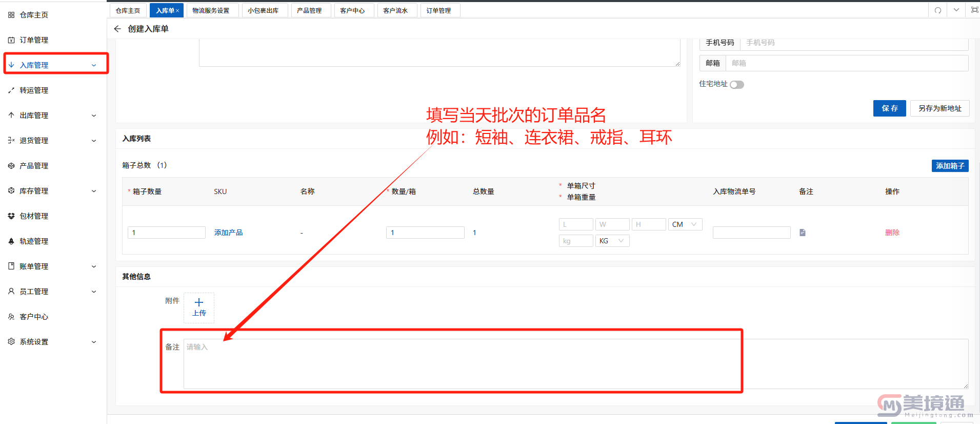Click the 轨迹管理 sidebar icon
Screen dimensions: 980x424
11,241
